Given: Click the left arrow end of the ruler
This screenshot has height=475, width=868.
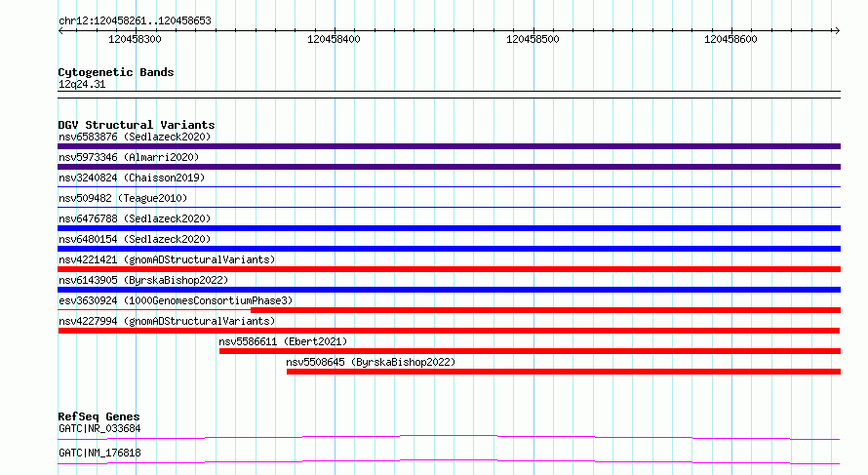Looking at the screenshot, I should pos(60,30).
